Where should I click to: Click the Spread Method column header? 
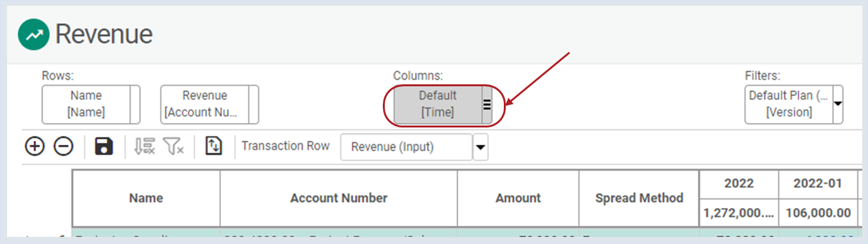(639, 198)
